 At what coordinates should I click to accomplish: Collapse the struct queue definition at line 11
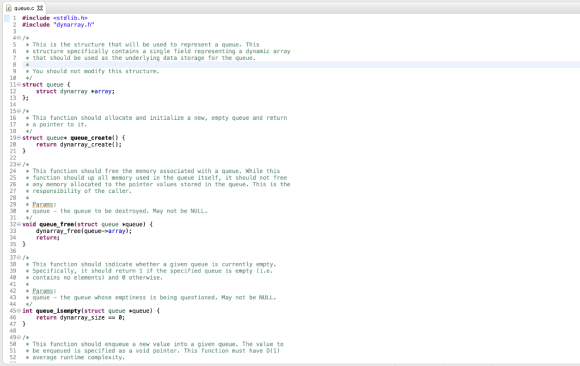click(x=19, y=84)
